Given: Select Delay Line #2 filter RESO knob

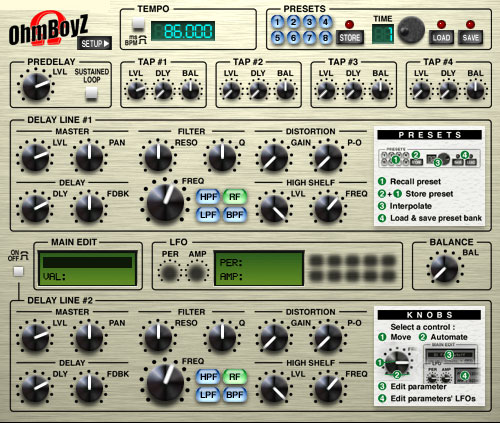Looking at the screenshot, I should pos(158,338).
